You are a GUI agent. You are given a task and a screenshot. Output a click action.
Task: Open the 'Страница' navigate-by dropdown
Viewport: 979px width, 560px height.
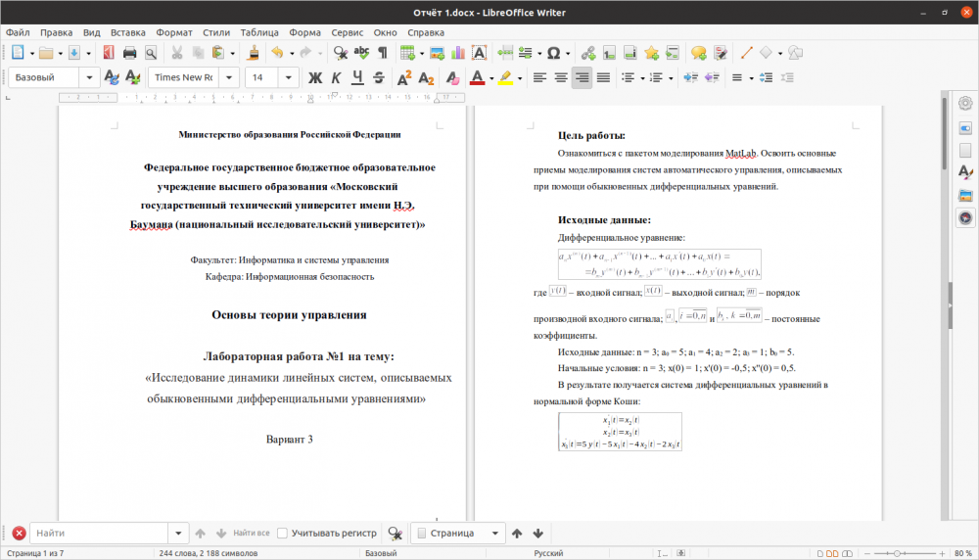click(495, 534)
